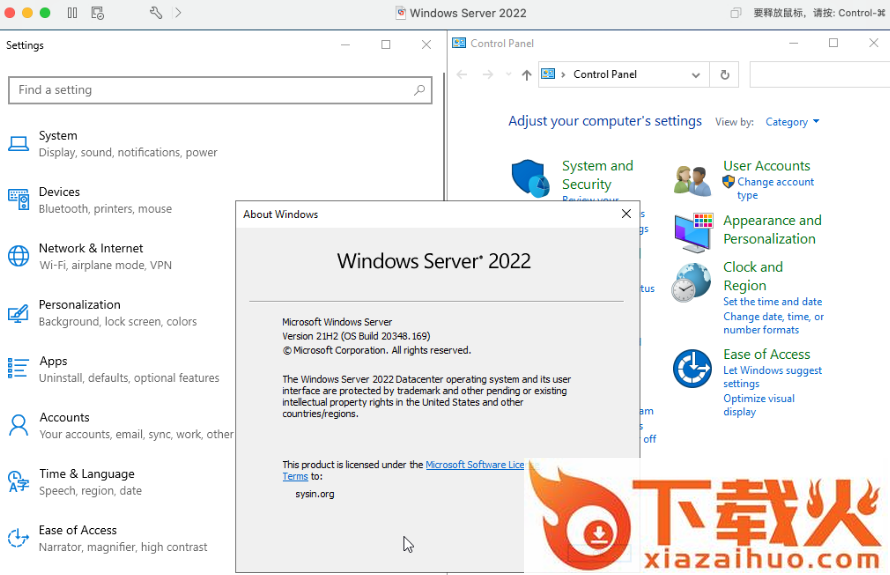This screenshot has height=575, width=890.
Task: Click VM toolbar forward chevron
Action: 178,12
